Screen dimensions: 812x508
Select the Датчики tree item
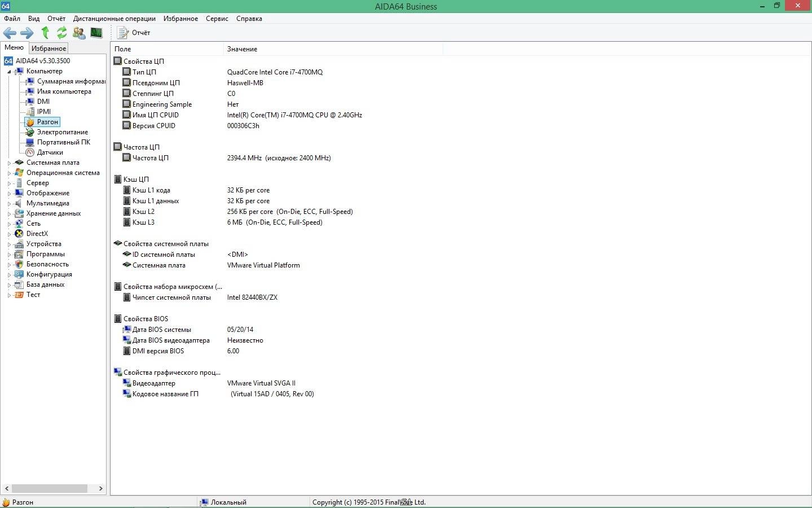[x=50, y=152]
